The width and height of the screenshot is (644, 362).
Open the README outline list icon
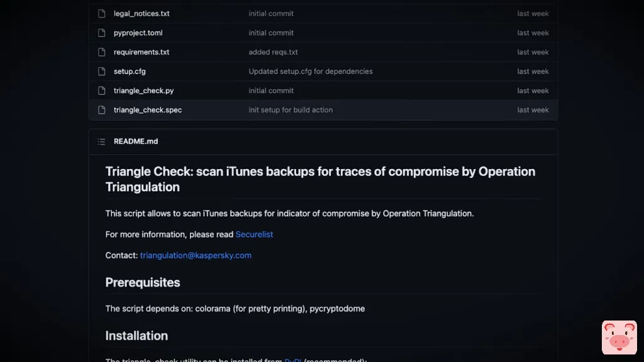pos(101,141)
